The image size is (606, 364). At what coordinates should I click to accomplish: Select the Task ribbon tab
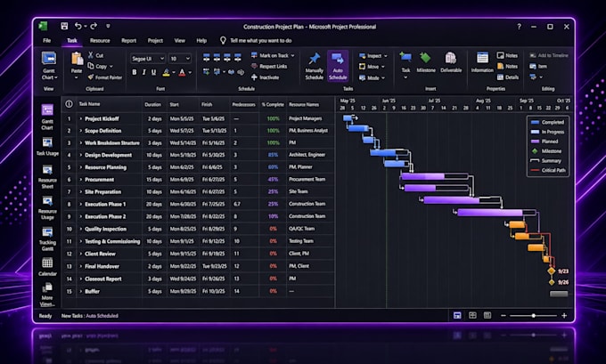tap(72, 41)
